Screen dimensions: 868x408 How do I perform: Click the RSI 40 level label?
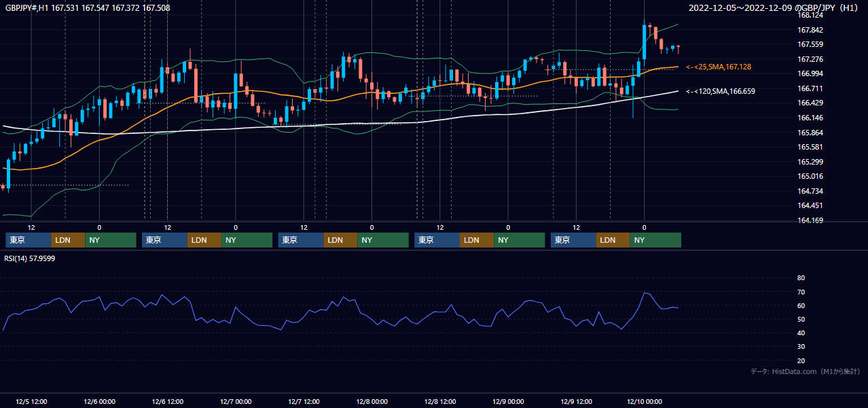click(x=801, y=333)
